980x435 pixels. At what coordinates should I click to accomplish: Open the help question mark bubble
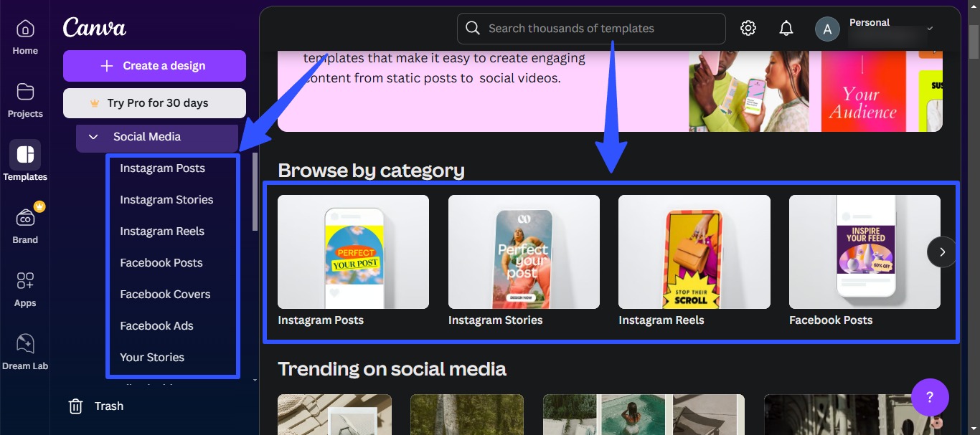[930, 397]
